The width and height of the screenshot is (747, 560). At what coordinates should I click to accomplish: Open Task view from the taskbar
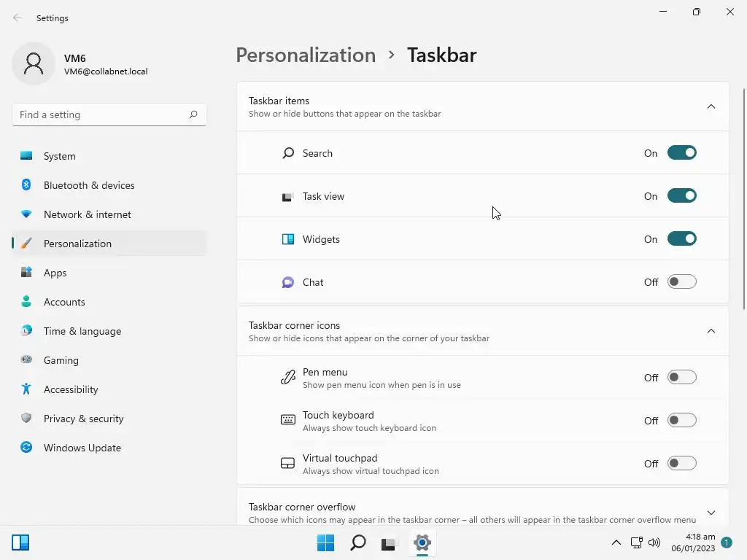[x=389, y=543]
